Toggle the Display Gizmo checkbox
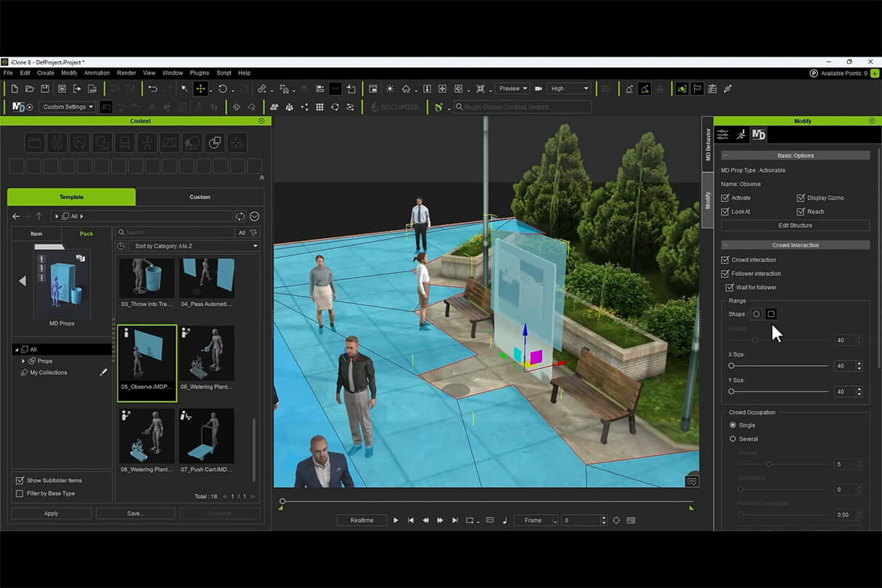882x588 pixels. [801, 198]
